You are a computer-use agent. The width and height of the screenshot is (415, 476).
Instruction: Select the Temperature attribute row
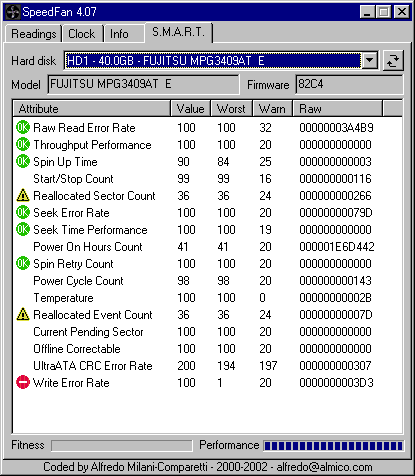coord(207,298)
